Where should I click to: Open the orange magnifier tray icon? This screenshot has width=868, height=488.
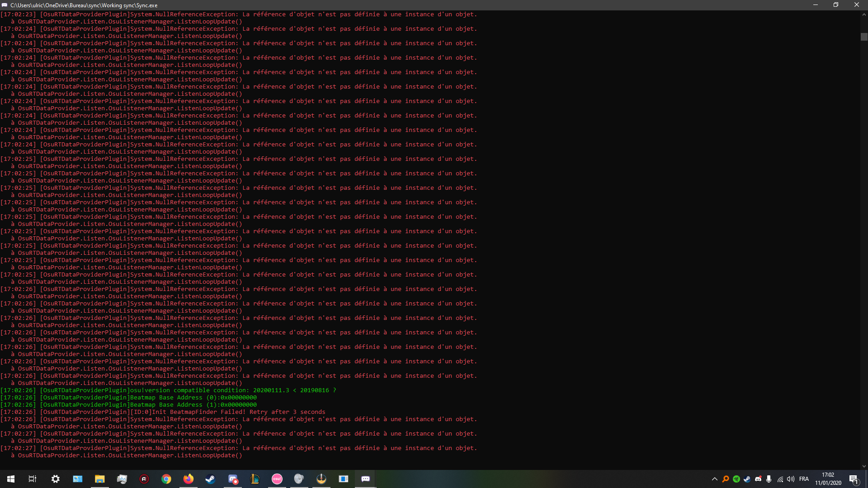726,479
